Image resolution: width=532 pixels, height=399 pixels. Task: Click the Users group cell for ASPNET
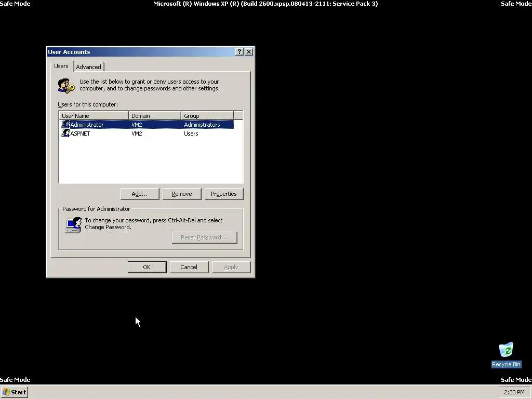191,134
